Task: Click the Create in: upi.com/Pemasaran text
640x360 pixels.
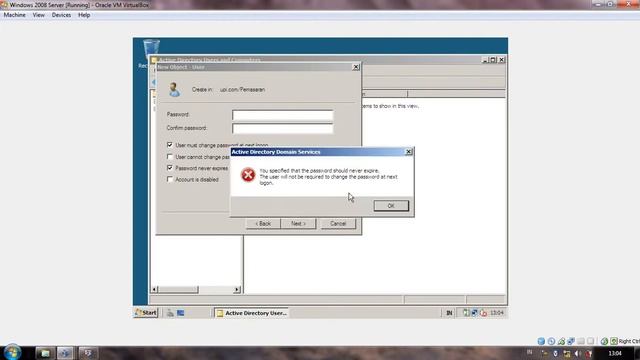Action: coord(228,89)
